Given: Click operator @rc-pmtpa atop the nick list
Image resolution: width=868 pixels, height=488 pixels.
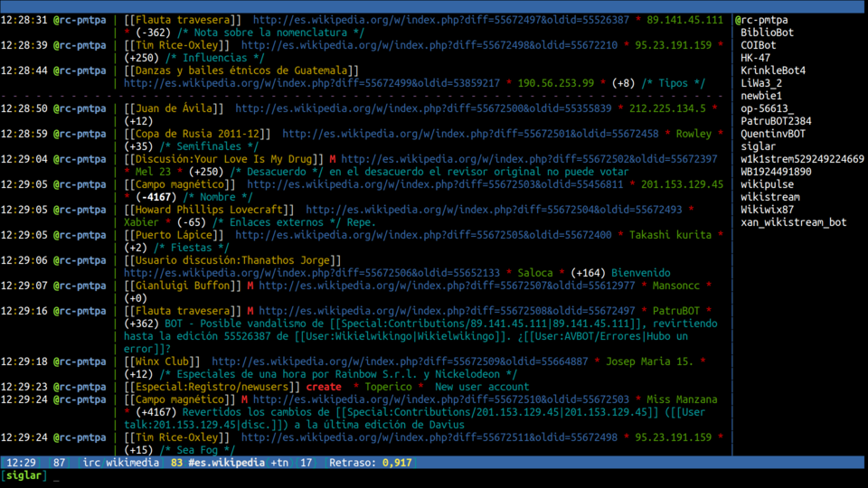Looking at the screenshot, I should [760, 19].
